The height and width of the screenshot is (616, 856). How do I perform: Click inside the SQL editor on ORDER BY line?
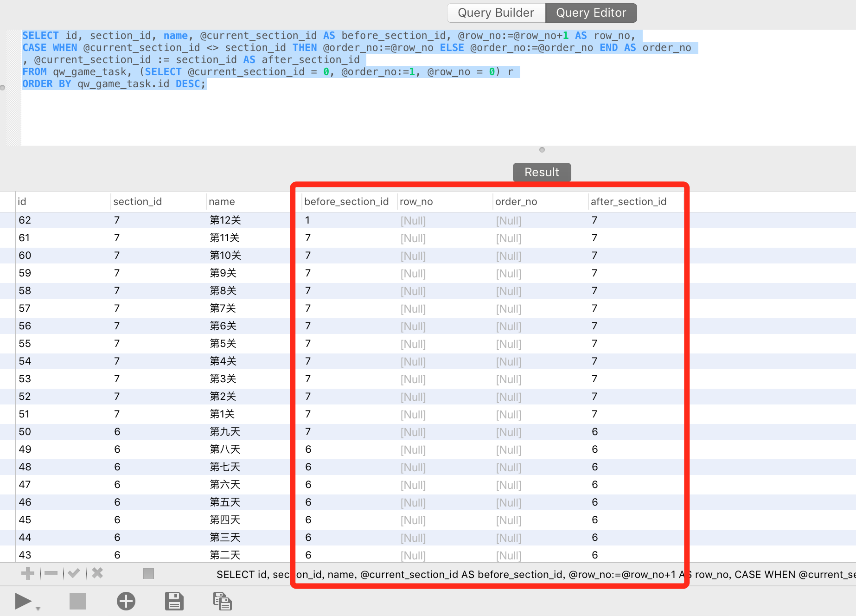pos(114,84)
